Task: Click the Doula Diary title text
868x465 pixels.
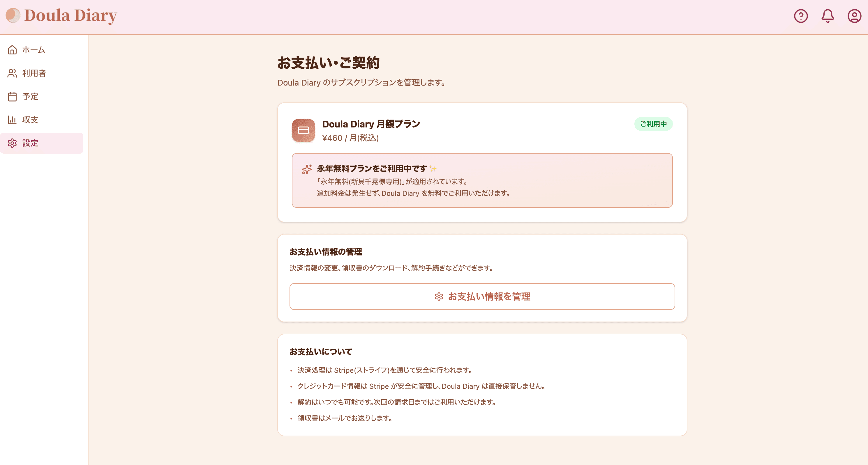Action: tap(70, 15)
